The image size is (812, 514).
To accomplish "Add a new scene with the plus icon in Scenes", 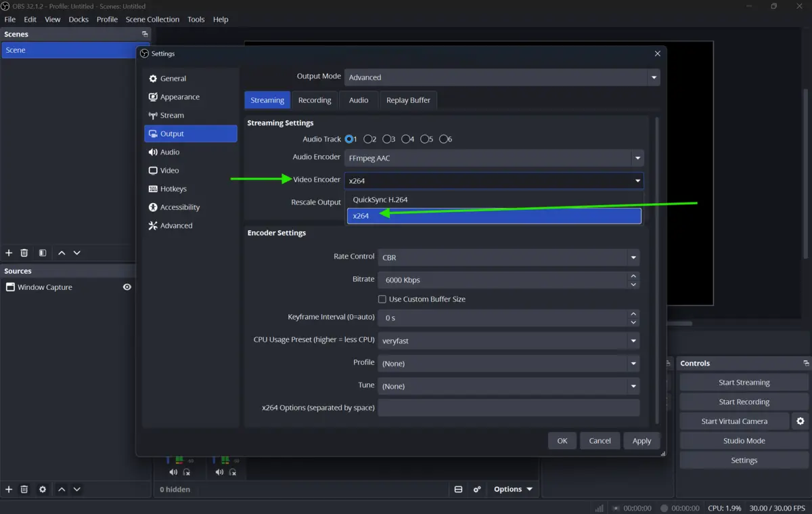I will pyautogui.click(x=9, y=253).
